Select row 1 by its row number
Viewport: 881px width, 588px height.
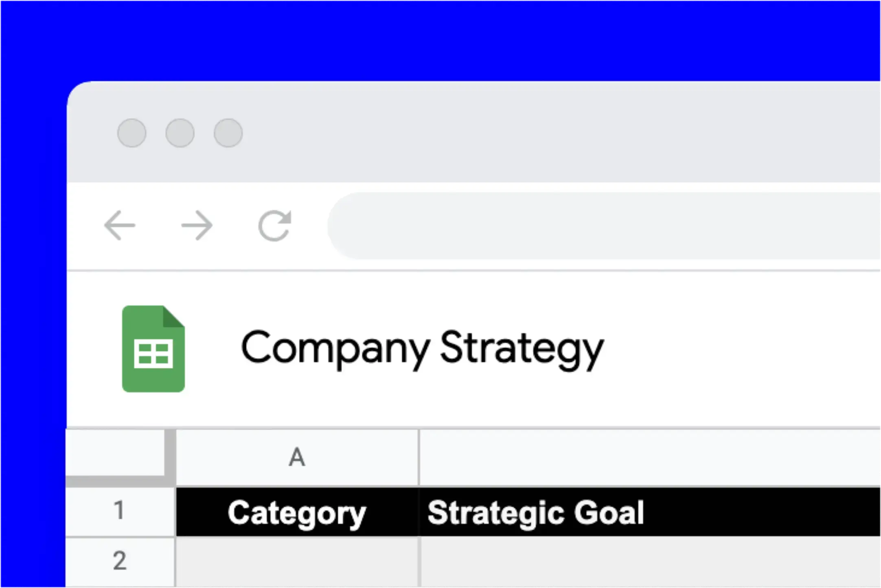click(119, 511)
